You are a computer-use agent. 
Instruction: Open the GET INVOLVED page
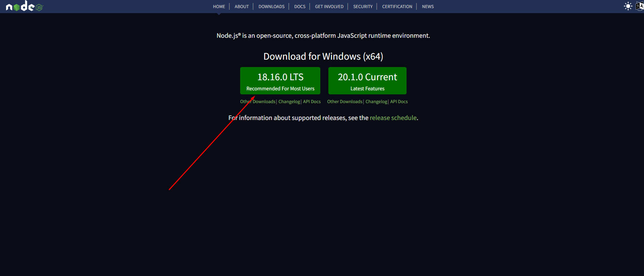click(x=329, y=7)
